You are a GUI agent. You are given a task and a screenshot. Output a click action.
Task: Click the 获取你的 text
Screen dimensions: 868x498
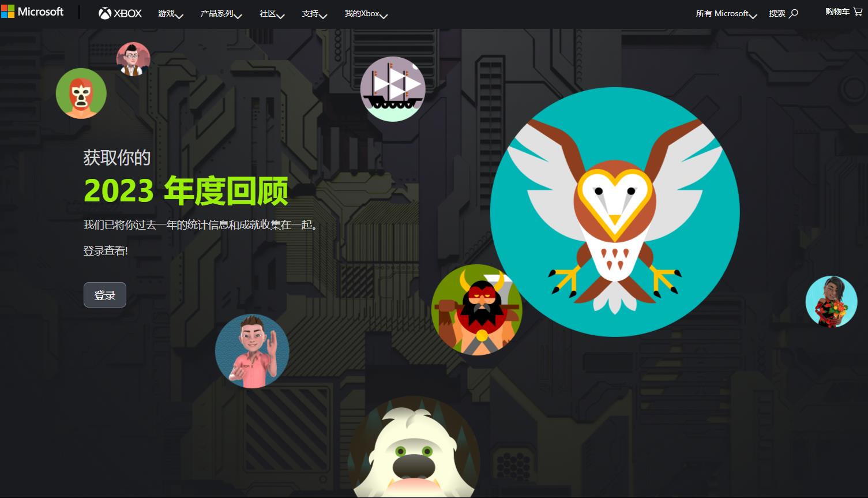tap(117, 158)
